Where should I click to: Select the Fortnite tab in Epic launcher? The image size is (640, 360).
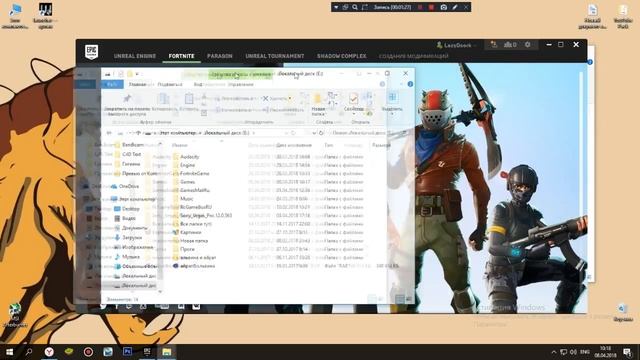[182, 56]
